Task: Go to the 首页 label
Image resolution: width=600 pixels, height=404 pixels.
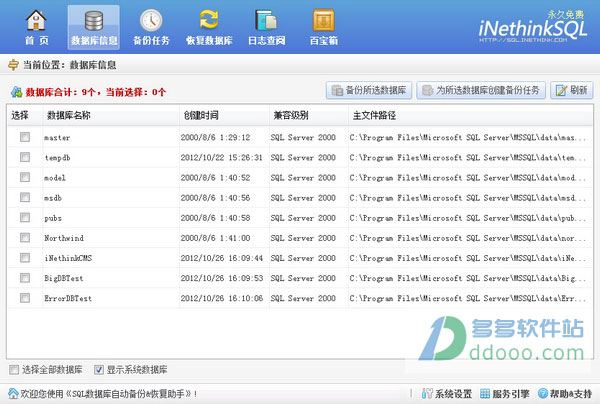Action: pos(36,41)
